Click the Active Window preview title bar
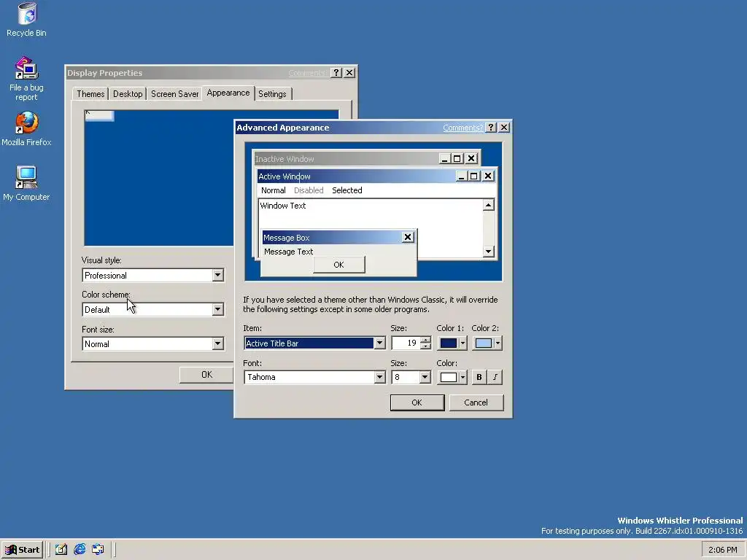The height and width of the screenshot is (560, 747). pyautogui.click(x=356, y=176)
